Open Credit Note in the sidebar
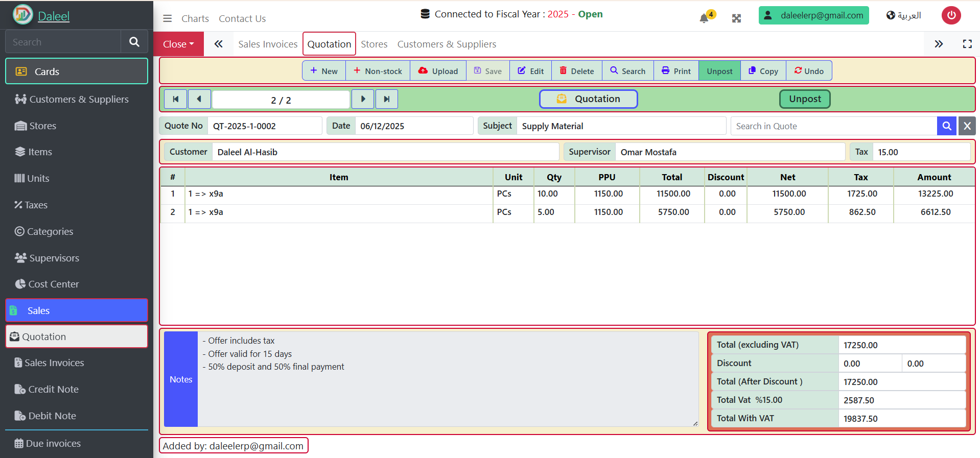 coord(53,389)
